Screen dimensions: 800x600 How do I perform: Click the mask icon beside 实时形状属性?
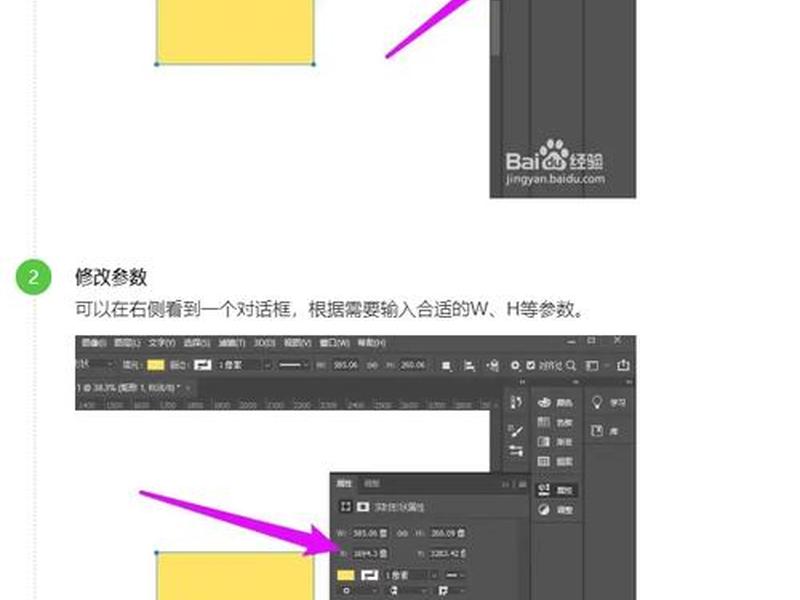click(x=363, y=507)
